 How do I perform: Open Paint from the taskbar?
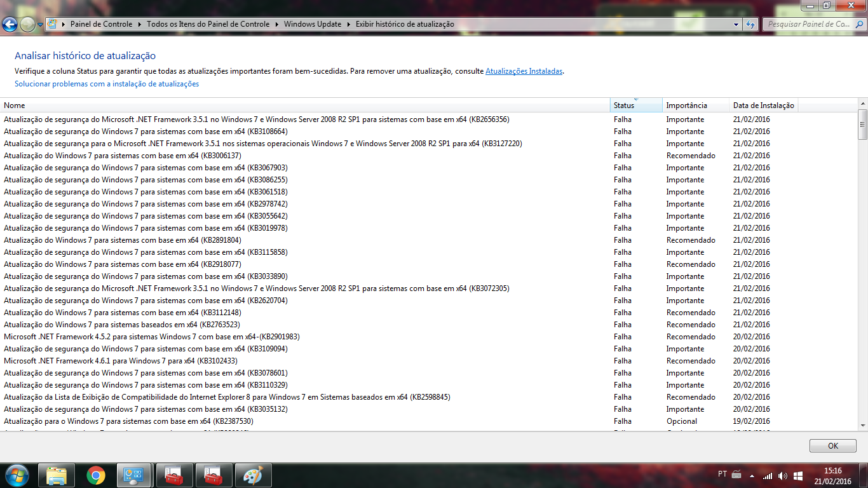tap(252, 475)
